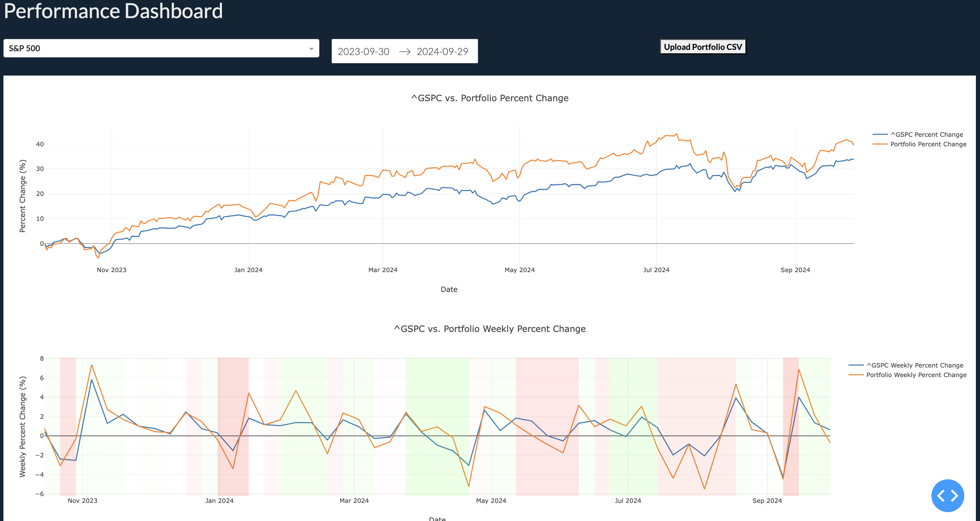Hide the ^GSPC Percent Change trace via legend

[926, 135]
